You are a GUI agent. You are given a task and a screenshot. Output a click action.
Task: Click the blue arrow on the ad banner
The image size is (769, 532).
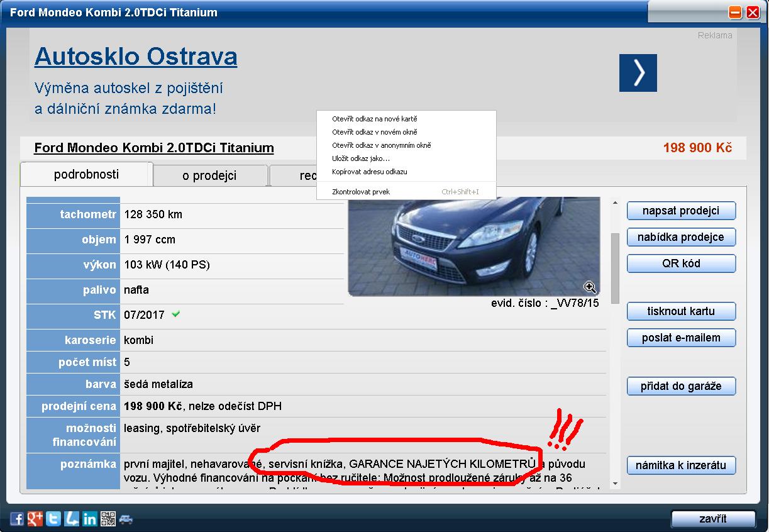638,73
